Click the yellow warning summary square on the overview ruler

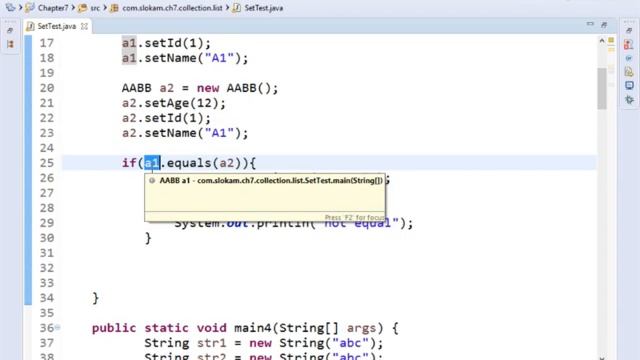click(x=611, y=40)
